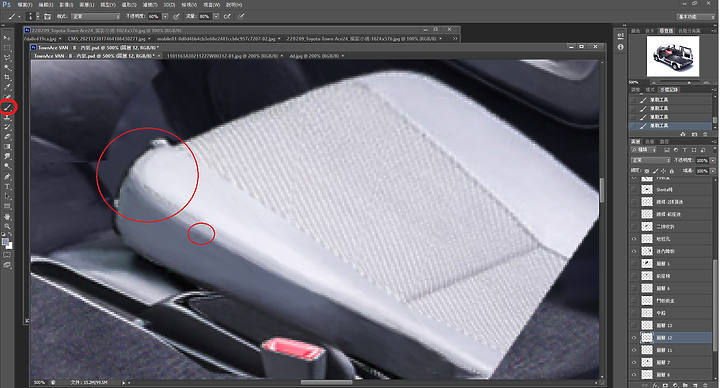Image resolution: width=720 pixels, height=388 pixels.
Task: Toggle pressure for size icon
Action: click(241, 16)
